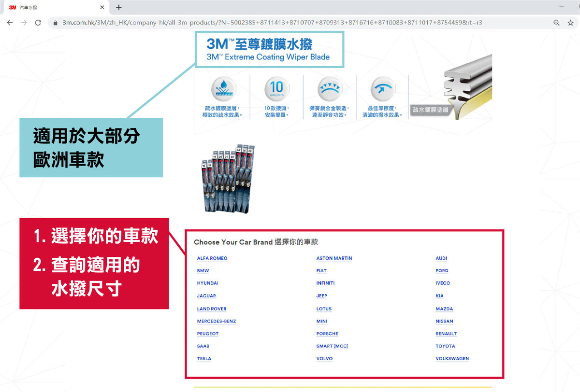Click the browser back arrow
Viewport: 580px width, 392px height.
tap(10, 23)
